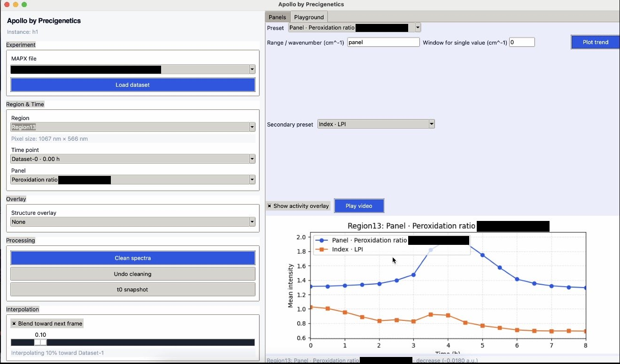
Task: Click the 'Pixel size: 1067 nm × 566 nm' text
Action: pyautogui.click(x=49, y=139)
